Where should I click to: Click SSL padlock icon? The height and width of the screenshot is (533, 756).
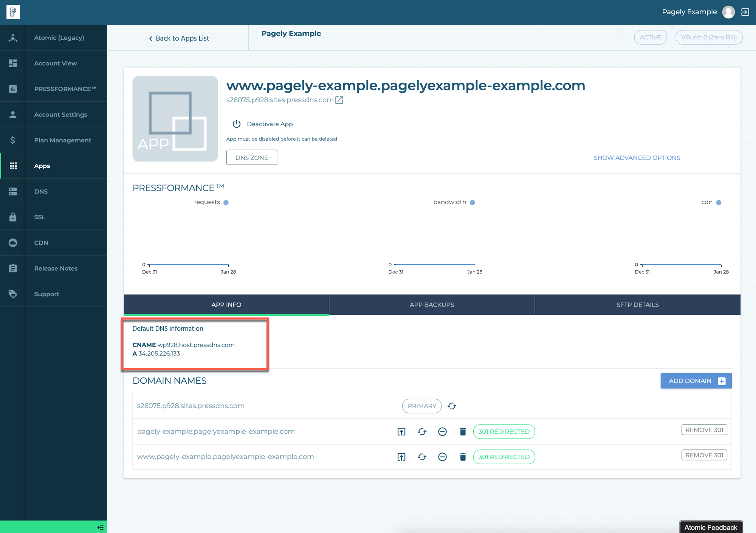coord(13,217)
